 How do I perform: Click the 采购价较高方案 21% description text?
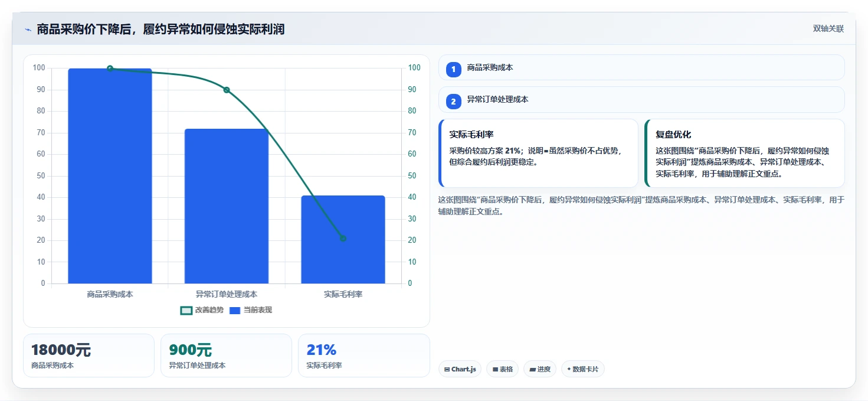pyautogui.click(x=536, y=157)
